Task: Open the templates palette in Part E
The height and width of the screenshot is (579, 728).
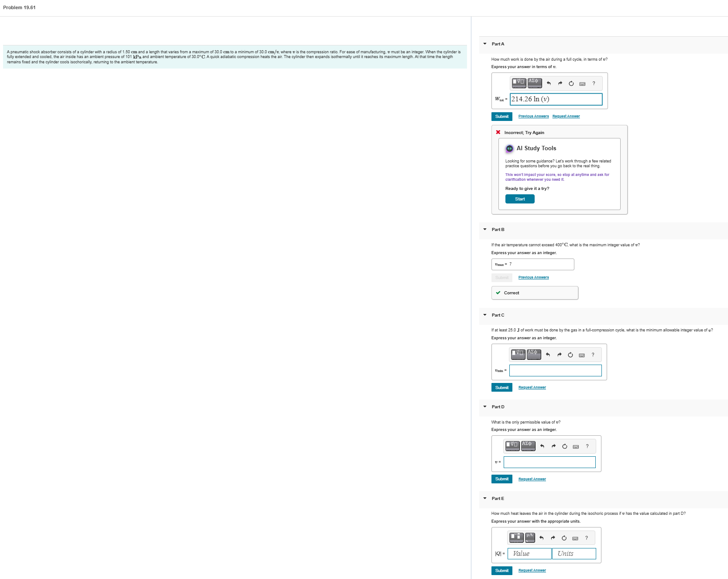Action: pos(516,538)
